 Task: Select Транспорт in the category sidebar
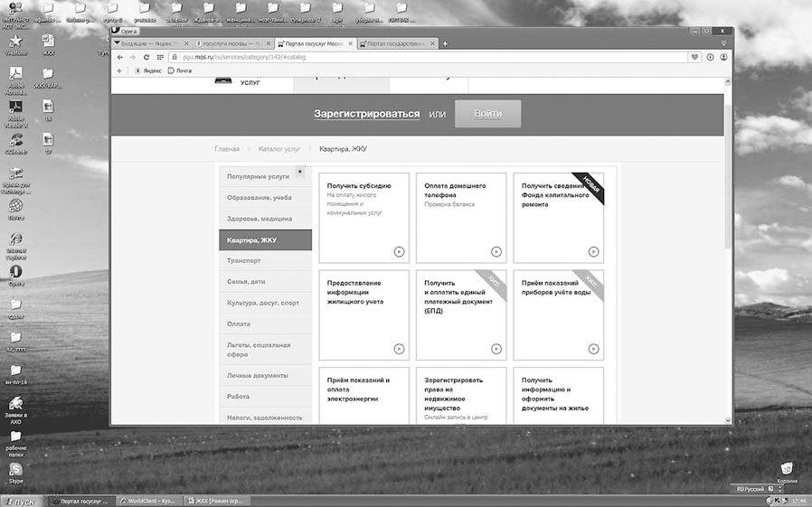(x=244, y=260)
